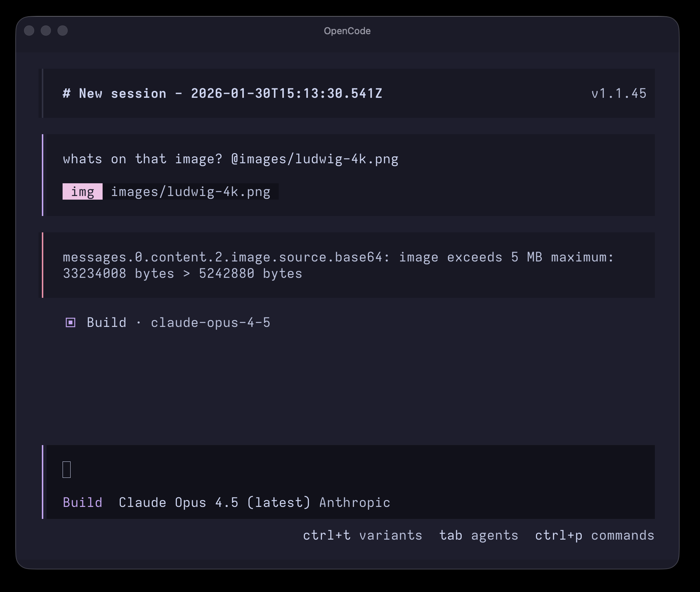Click the image exceeds 5 MB error message
Viewport: 700px width, 592px height.
338,265
